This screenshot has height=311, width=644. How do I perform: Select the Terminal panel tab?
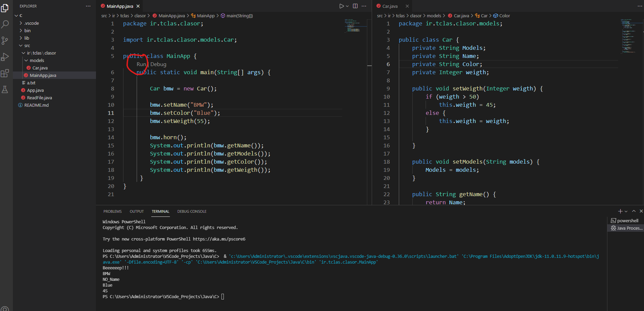pyautogui.click(x=160, y=211)
